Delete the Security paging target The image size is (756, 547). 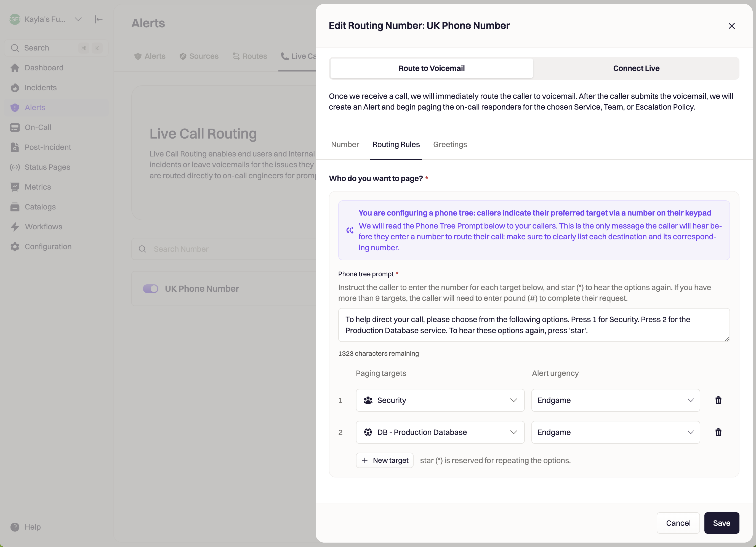[718, 400]
